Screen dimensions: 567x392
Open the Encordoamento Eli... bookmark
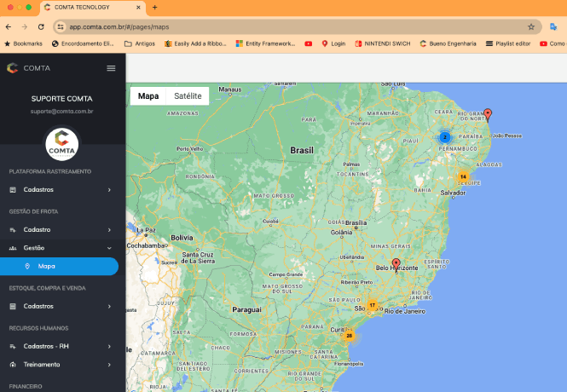(83, 43)
